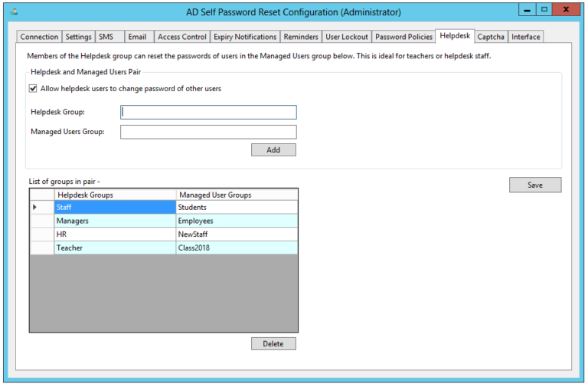Select the Students managed group cell

tap(237, 207)
